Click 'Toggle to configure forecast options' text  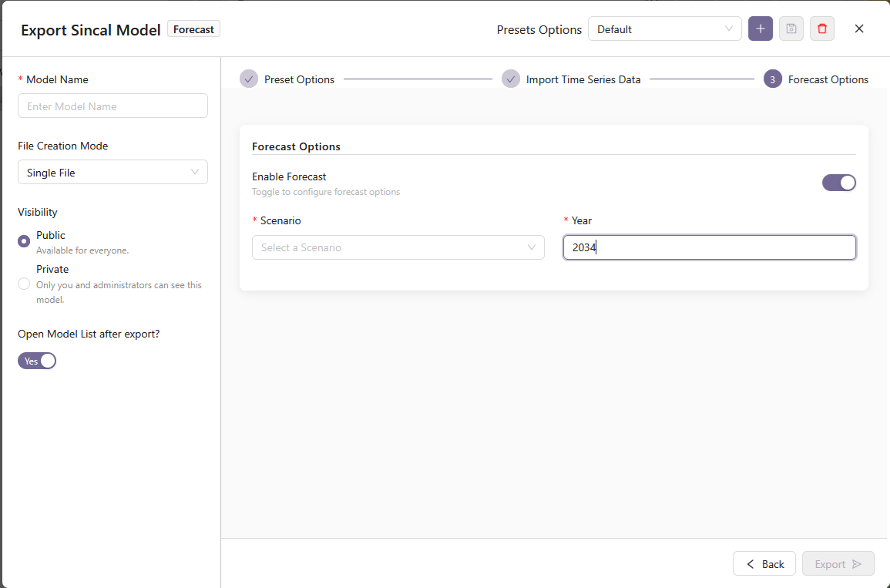point(326,192)
